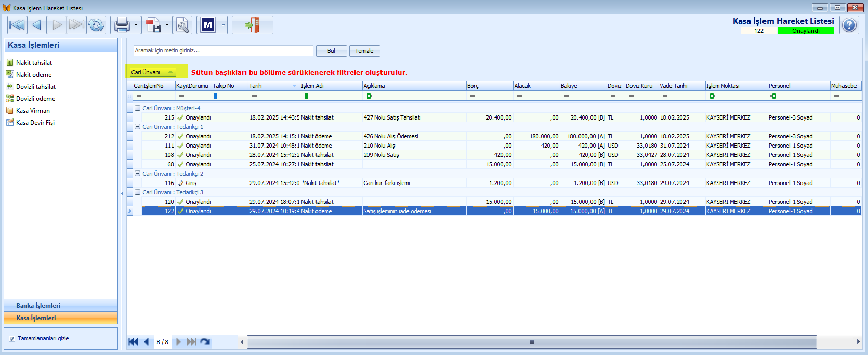Select the row with transaction number 215
The width and height of the screenshot is (868, 355).
[502, 117]
